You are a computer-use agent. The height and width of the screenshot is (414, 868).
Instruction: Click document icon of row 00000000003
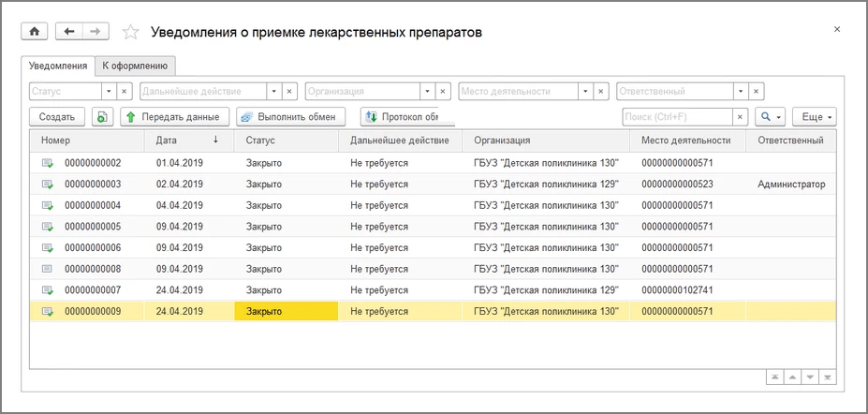[x=48, y=184]
